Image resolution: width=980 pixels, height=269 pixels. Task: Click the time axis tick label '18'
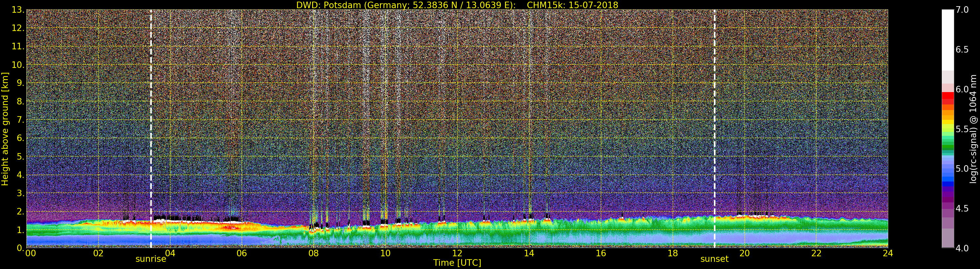(x=673, y=253)
